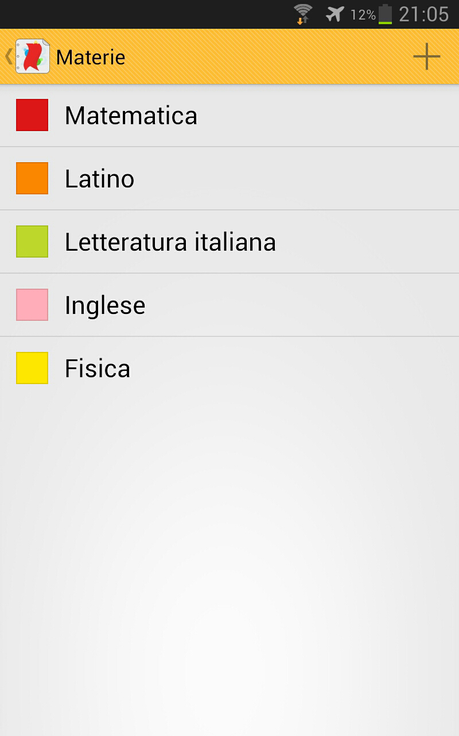The width and height of the screenshot is (459, 736).
Task: Tap the pink Inglese color swatch
Action: [32, 305]
